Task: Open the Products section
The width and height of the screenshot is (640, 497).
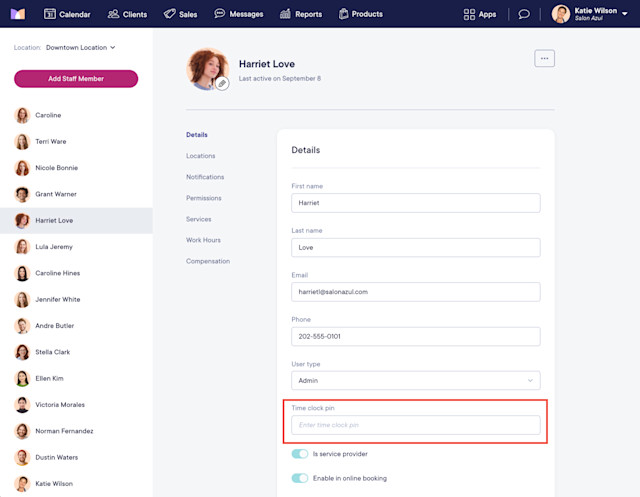Action: coord(361,14)
